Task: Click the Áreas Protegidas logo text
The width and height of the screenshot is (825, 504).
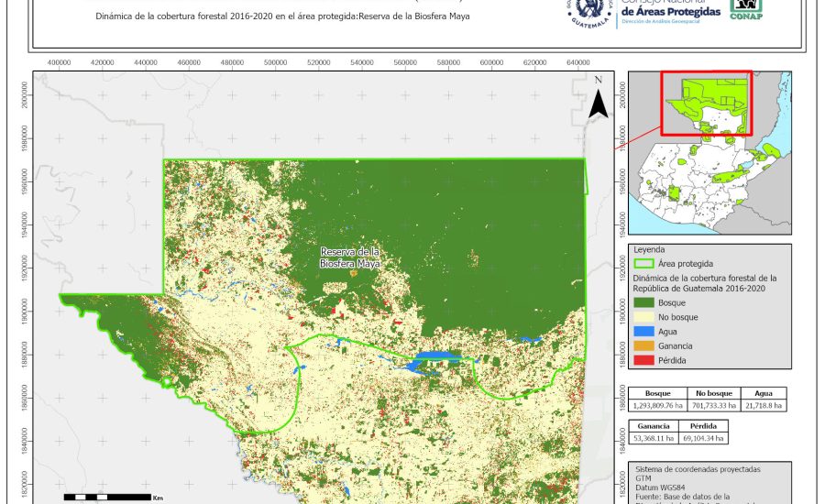Action: point(674,11)
